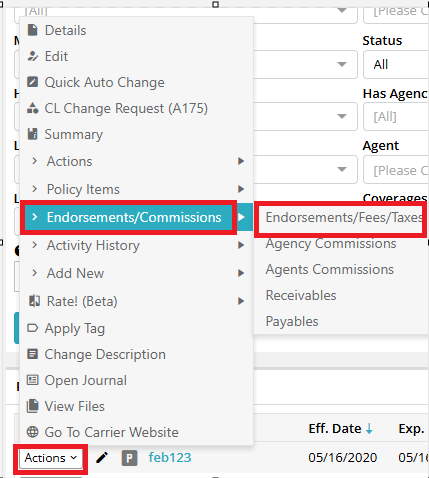Open the Actions dropdown button in the row

pos(50,458)
